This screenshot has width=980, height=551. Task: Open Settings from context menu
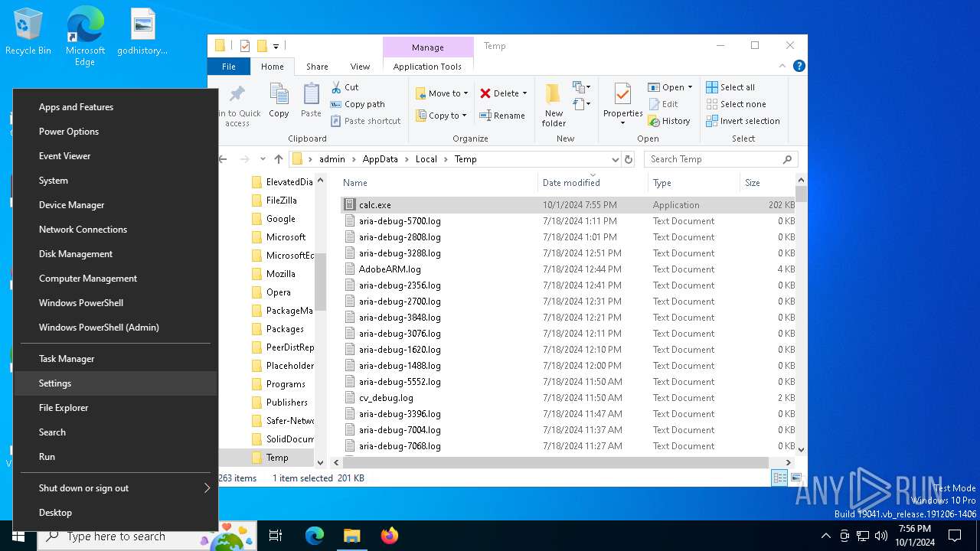[x=116, y=383]
